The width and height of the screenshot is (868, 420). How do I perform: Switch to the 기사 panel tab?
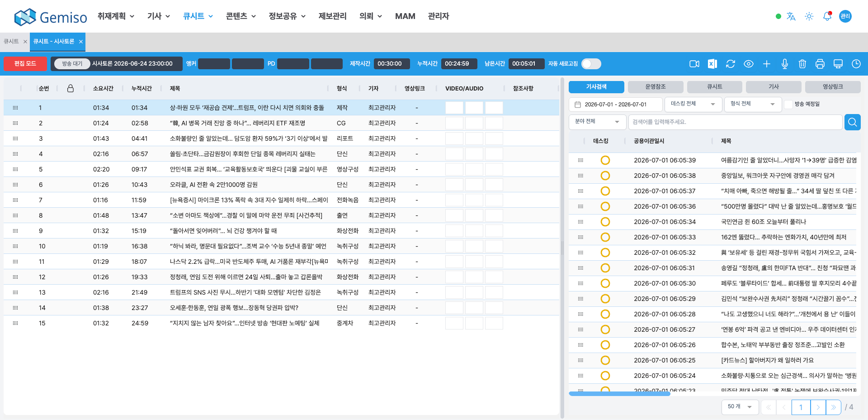[774, 87]
